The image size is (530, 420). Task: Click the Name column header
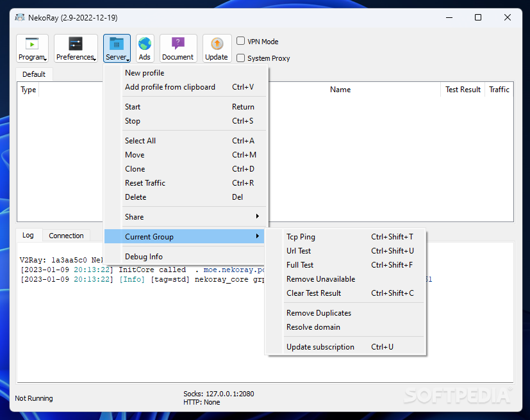tap(340, 90)
